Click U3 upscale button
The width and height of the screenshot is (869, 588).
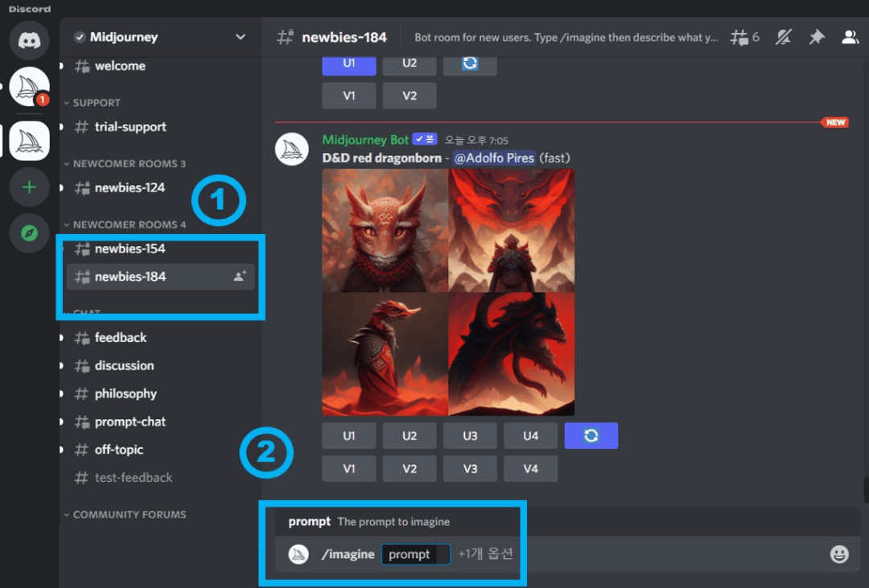click(x=470, y=436)
